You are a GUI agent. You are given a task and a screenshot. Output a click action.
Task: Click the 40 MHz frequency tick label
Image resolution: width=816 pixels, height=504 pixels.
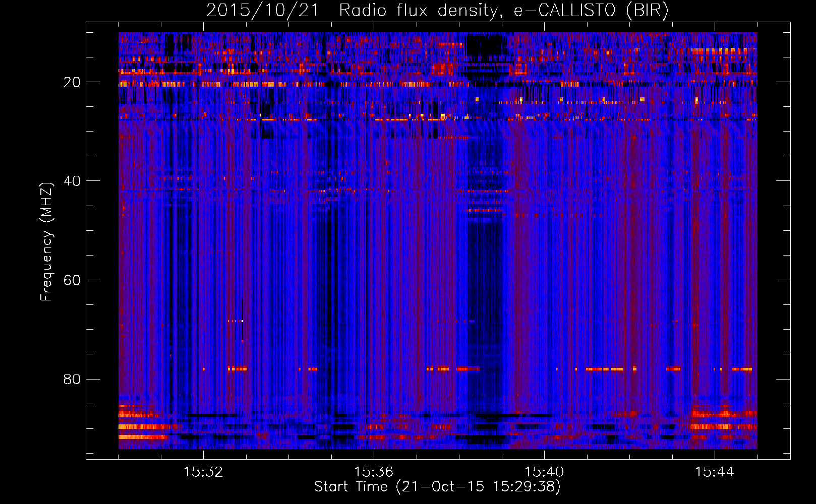click(x=73, y=181)
